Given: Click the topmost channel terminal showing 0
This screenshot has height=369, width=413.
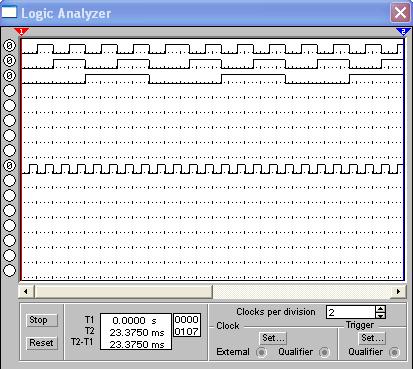Looking at the screenshot, I should (x=9, y=45).
